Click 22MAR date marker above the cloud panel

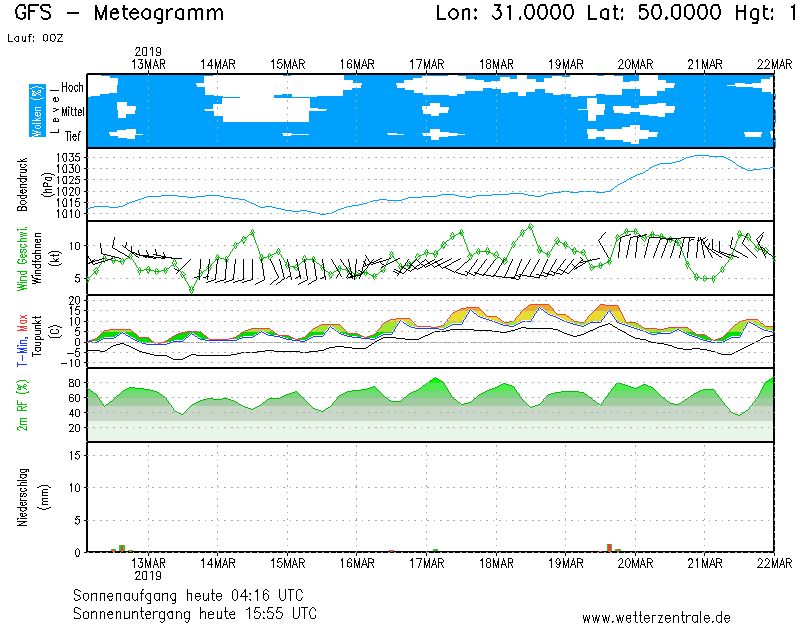pyautogui.click(x=773, y=64)
